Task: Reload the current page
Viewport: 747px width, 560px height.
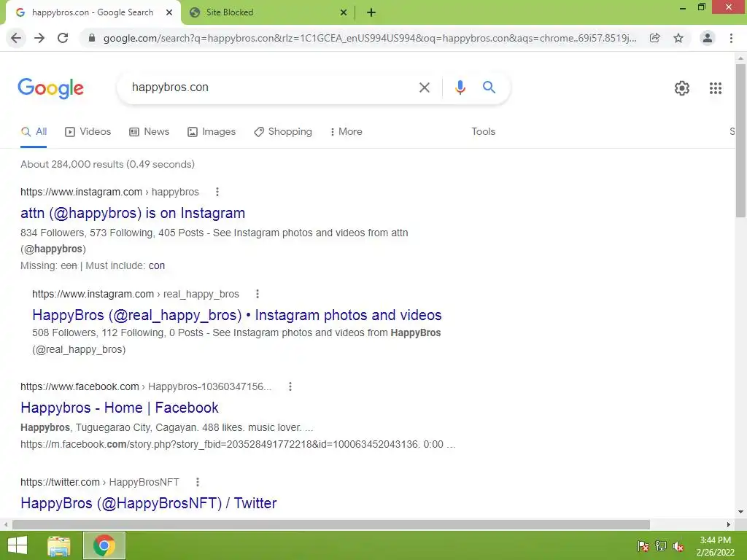Action: (63, 38)
